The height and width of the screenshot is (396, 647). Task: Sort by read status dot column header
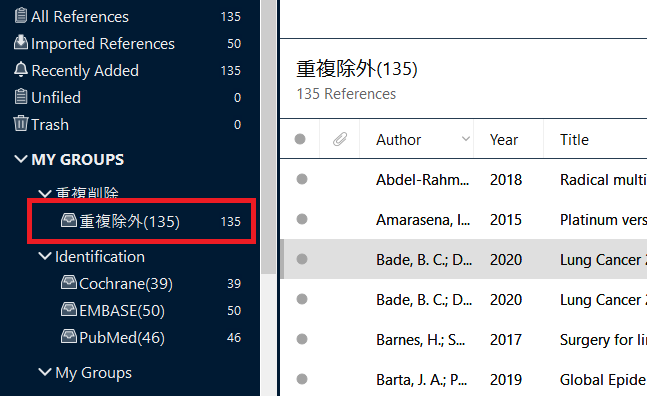[x=300, y=139]
